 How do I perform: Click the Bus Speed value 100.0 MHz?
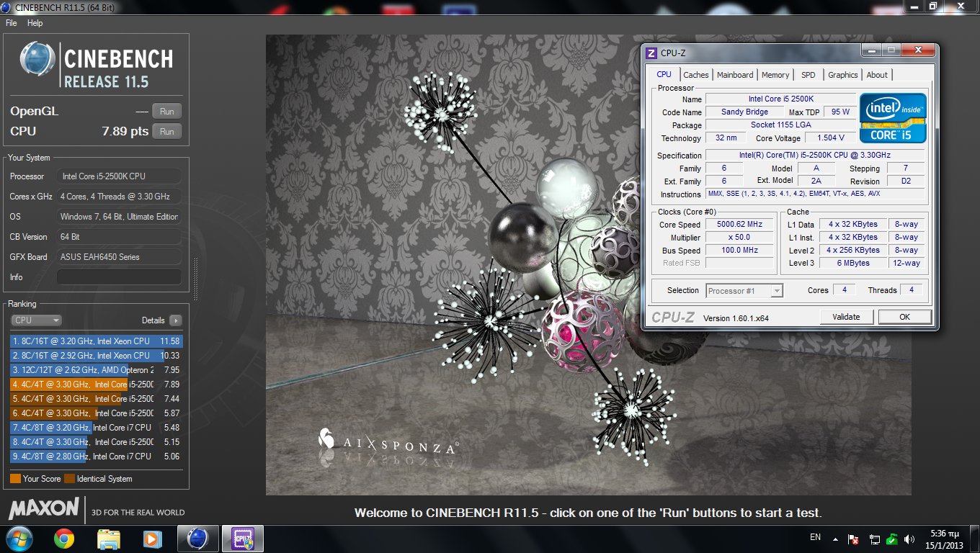pos(739,251)
